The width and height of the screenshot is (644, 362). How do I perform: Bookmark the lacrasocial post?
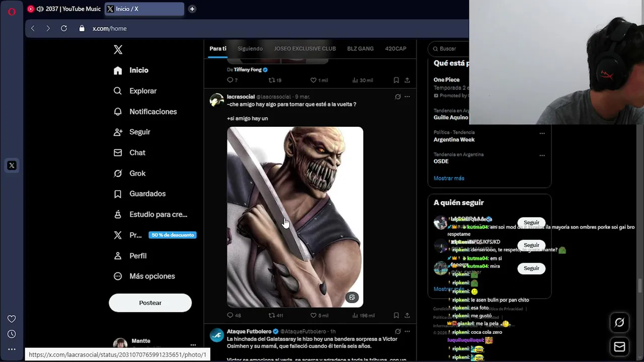click(x=396, y=315)
